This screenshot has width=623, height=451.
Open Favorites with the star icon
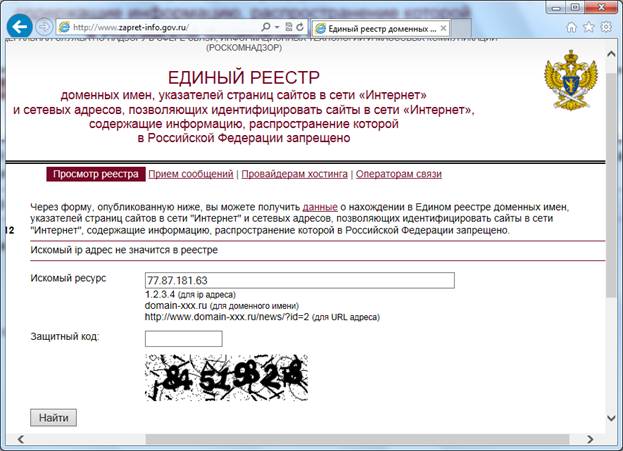588,27
